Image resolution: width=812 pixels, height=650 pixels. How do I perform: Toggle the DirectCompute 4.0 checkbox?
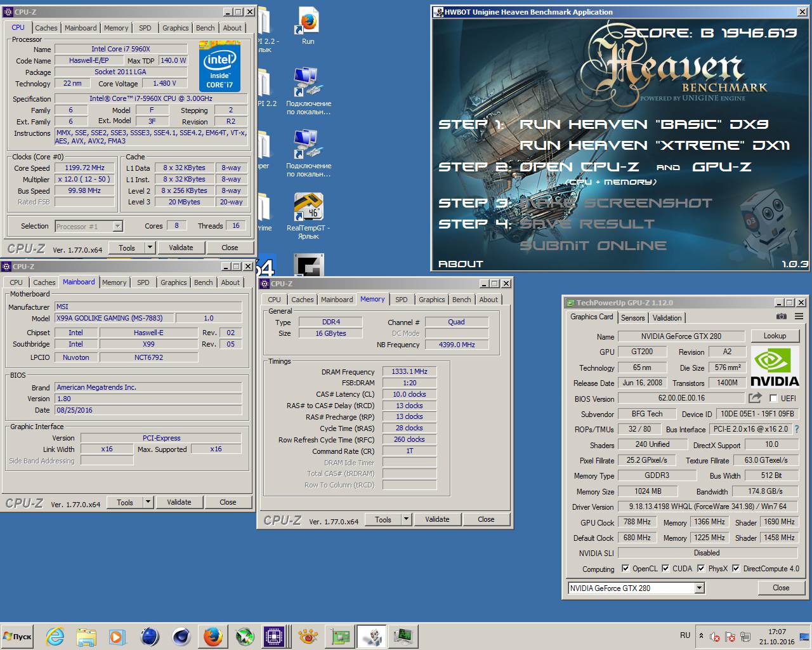pyautogui.click(x=735, y=568)
